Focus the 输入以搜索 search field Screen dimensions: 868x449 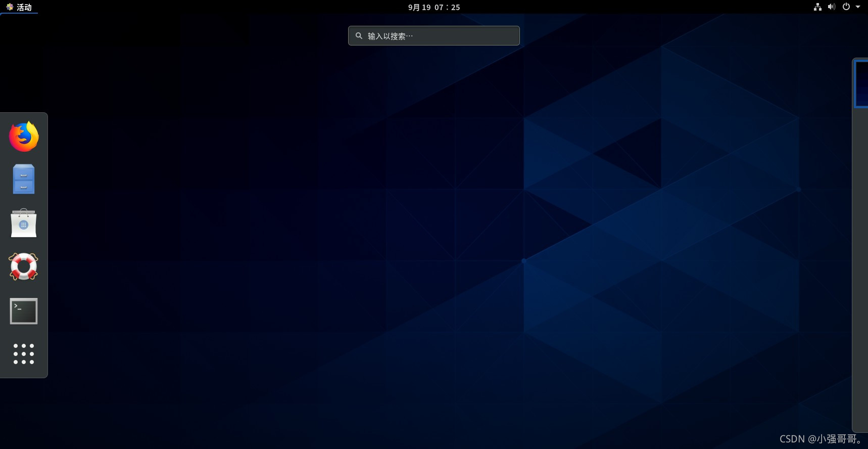click(x=434, y=36)
